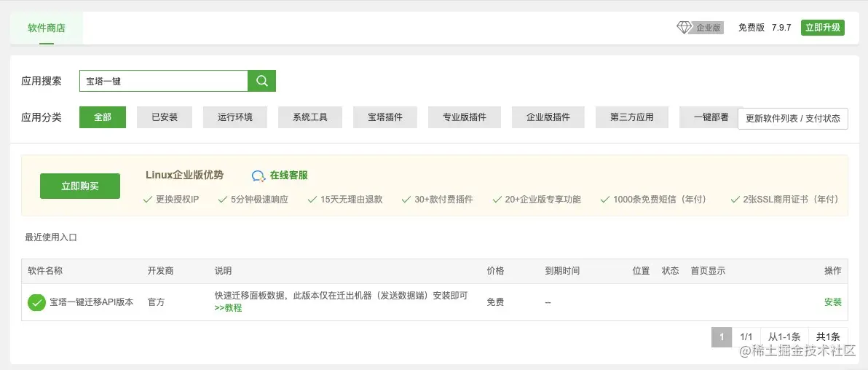Image resolution: width=868 pixels, height=370 pixels.
Task: Click the online customer service chat icon
Action: (259, 176)
